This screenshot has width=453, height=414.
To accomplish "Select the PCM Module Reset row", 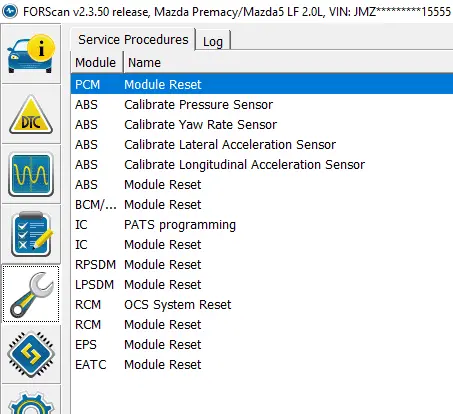I will (262, 84).
